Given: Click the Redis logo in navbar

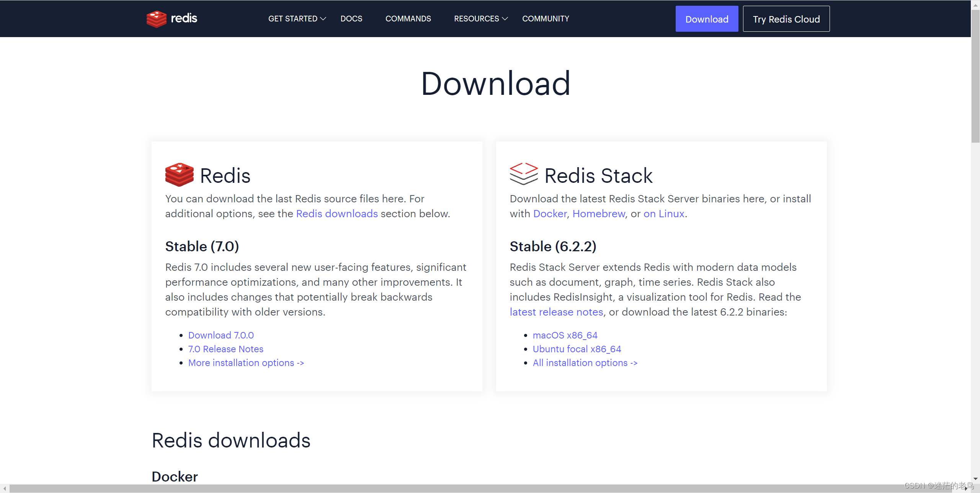Looking at the screenshot, I should (172, 18).
